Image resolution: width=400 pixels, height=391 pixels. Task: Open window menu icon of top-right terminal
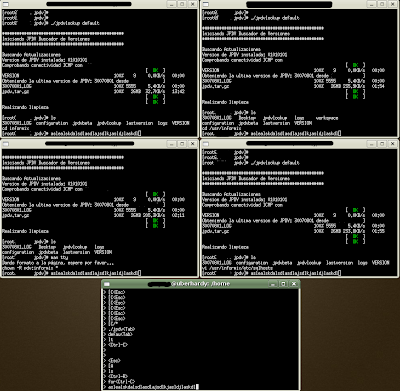coord(206,4)
